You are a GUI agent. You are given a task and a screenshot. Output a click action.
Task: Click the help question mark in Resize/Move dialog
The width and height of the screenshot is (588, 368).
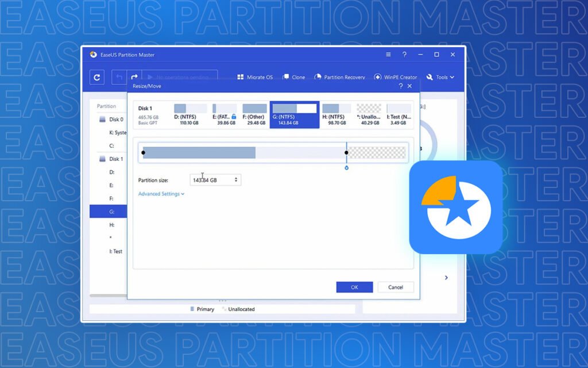coord(400,85)
